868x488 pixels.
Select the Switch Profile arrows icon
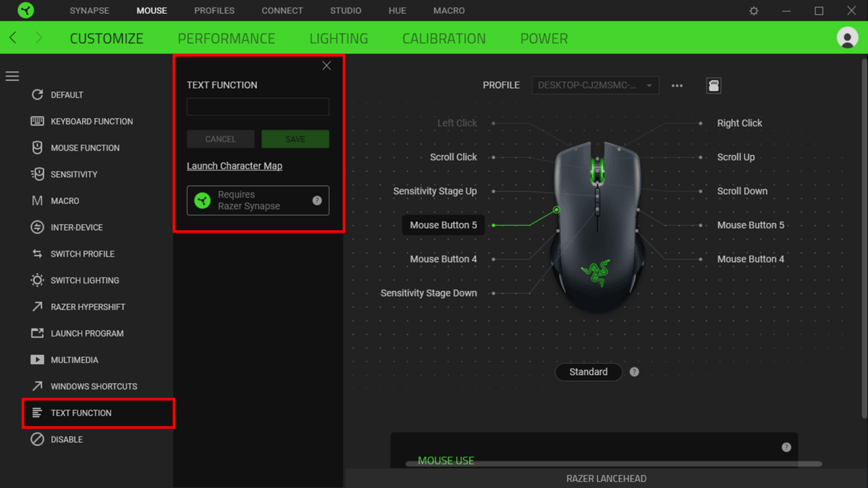tap(37, 254)
